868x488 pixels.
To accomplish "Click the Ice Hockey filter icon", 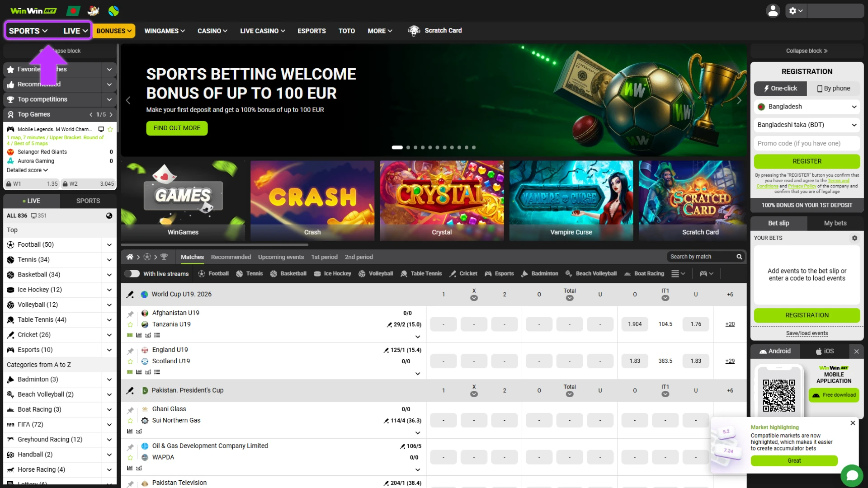I will [317, 273].
